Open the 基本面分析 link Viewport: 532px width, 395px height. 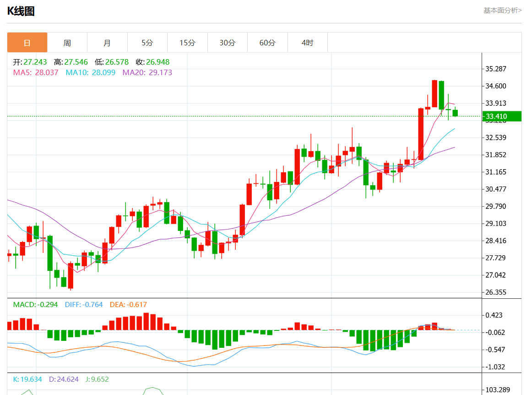coord(503,11)
